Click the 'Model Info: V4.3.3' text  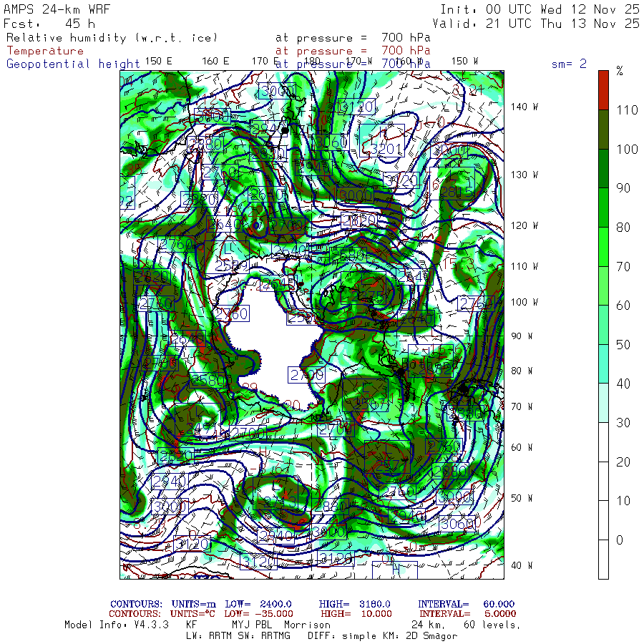click(117, 625)
